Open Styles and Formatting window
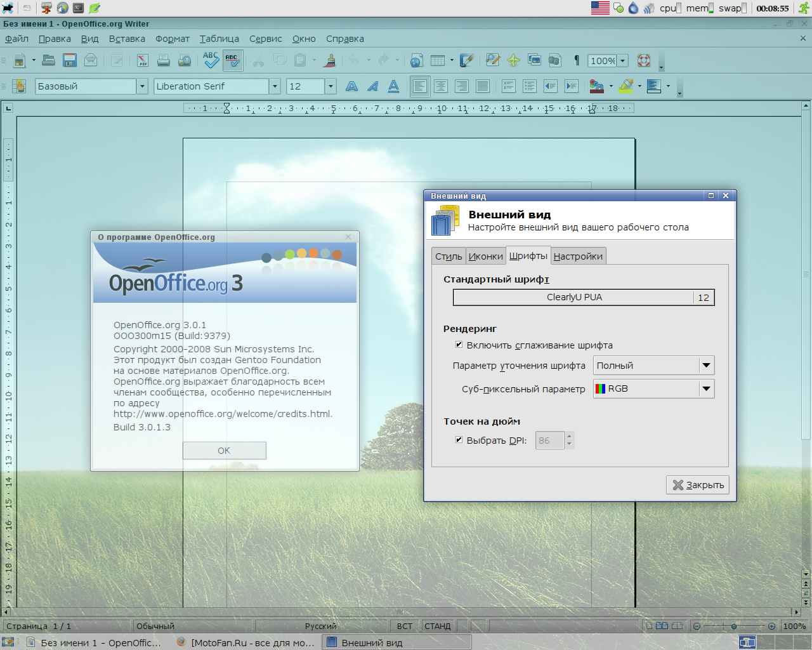 coord(19,86)
